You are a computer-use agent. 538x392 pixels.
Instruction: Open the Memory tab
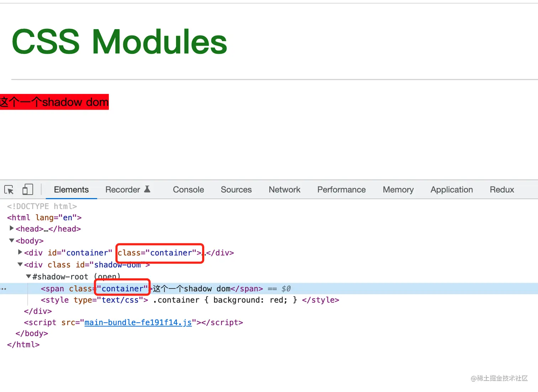pos(398,190)
